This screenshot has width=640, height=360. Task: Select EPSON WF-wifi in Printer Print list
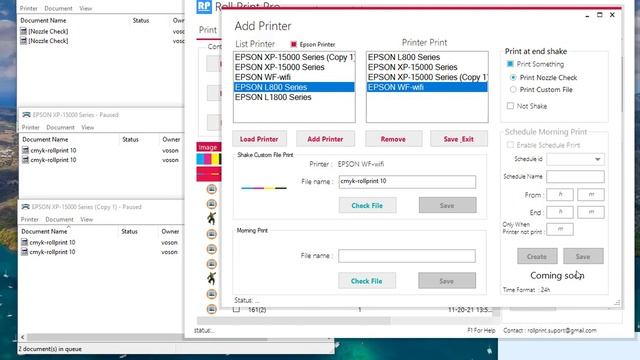tap(427, 87)
